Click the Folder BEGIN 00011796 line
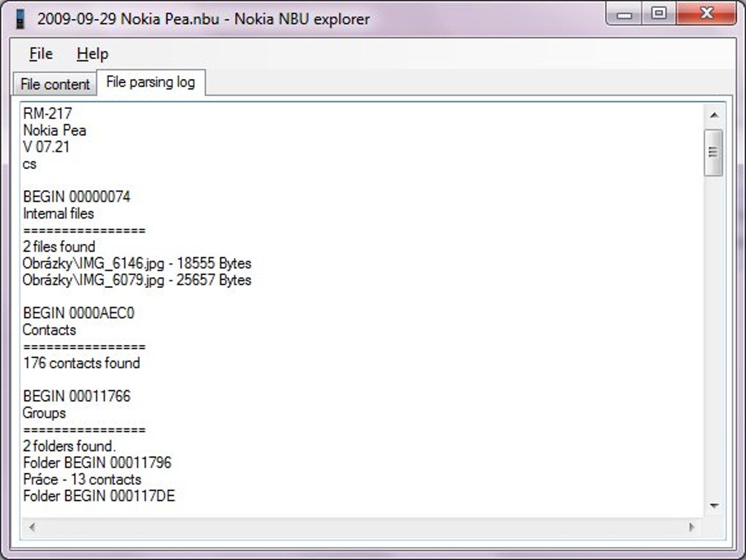This screenshot has width=746, height=560. pyautogui.click(x=97, y=463)
